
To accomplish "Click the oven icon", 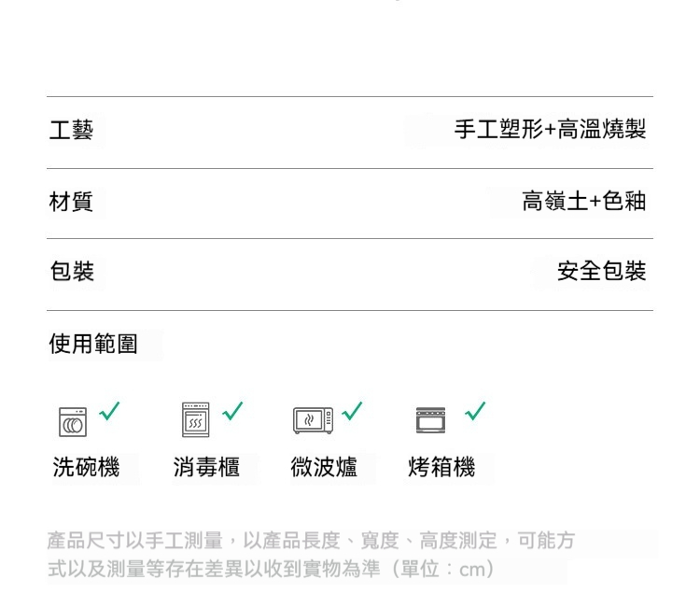I will pos(430,420).
